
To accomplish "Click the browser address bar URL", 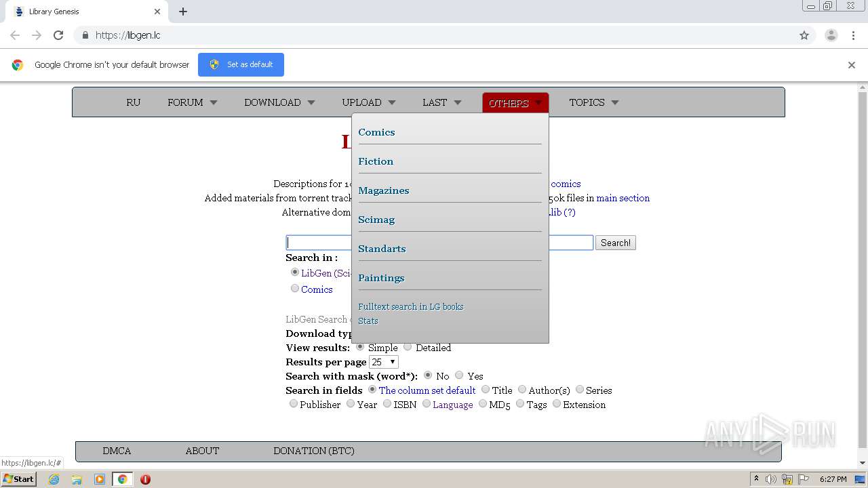I will (x=128, y=35).
